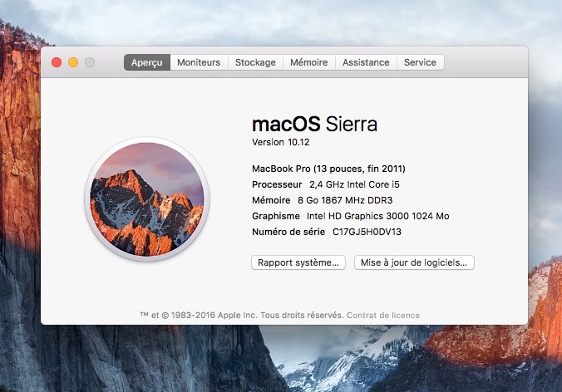The image size is (562, 392).
Task: Select the macOS Sierra title
Action: point(315,125)
